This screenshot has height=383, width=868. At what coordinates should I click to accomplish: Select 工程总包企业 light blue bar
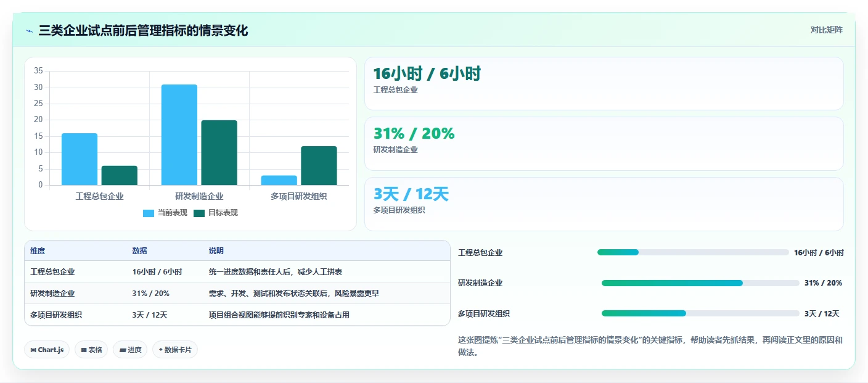[80, 159]
